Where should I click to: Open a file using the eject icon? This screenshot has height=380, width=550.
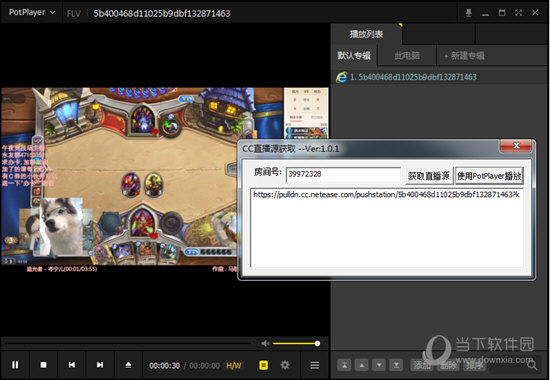click(x=128, y=365)
